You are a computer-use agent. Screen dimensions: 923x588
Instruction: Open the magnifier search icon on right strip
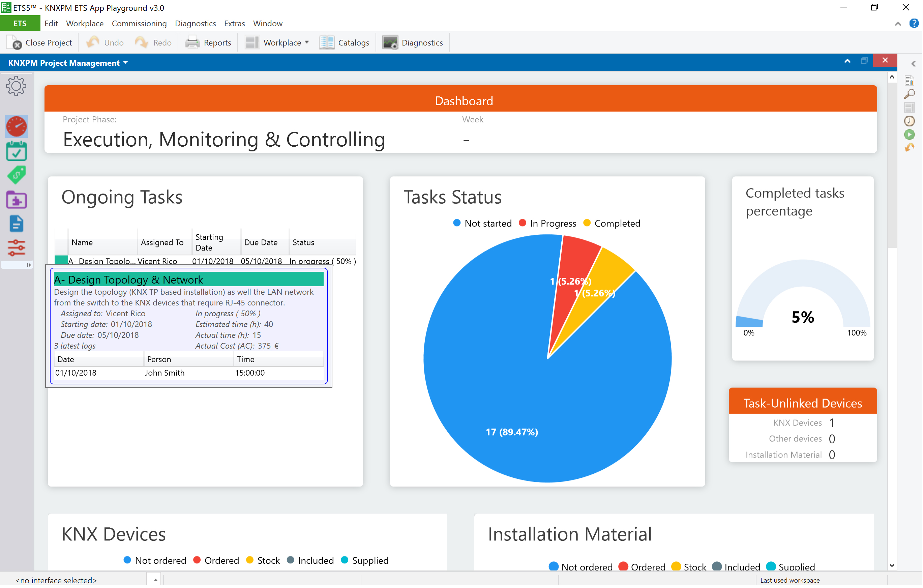coord(909,94)
